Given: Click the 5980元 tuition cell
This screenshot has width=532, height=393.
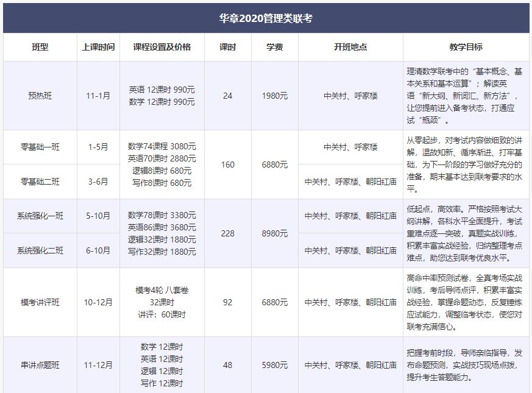Looking at the screenshot, I should click(274, 365).
